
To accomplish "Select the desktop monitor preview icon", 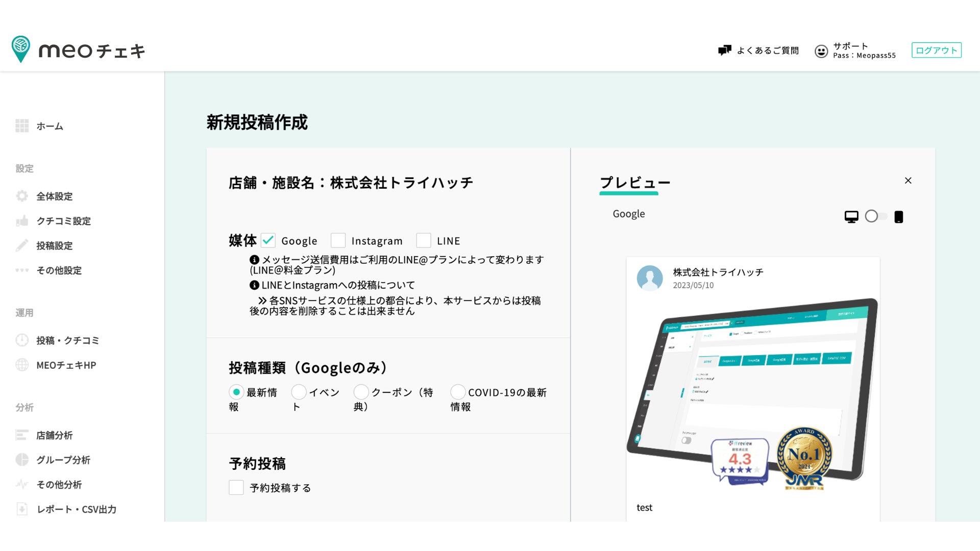I will tap(851, 217).
